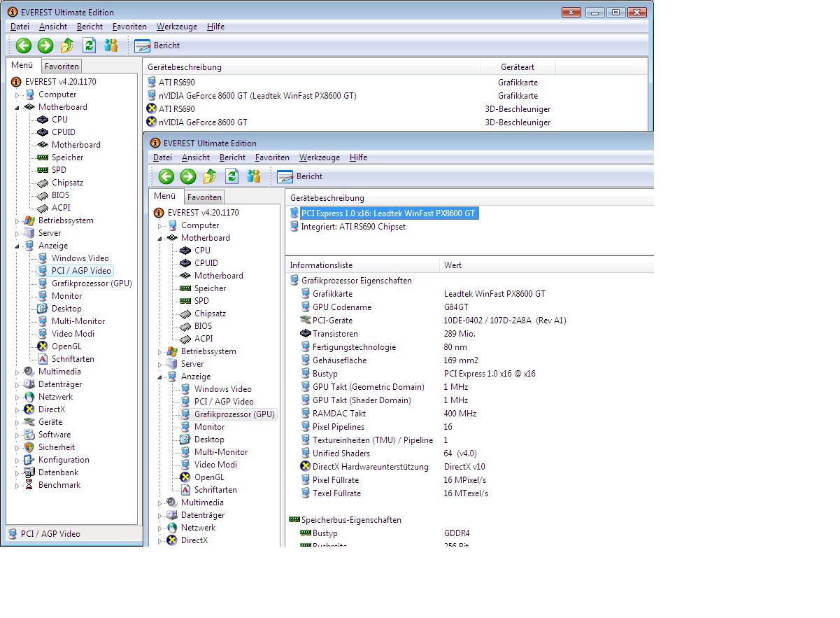The image size is (840, 618).
Task: Collapse Anzeige node in the front window tree
Action: (160, 377)
